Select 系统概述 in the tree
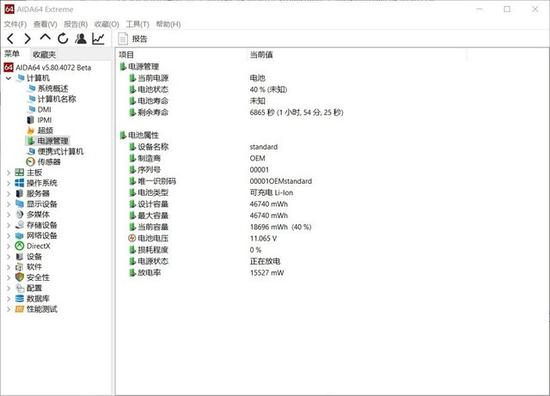The image size is (550, 396). [x=53, y=88]
